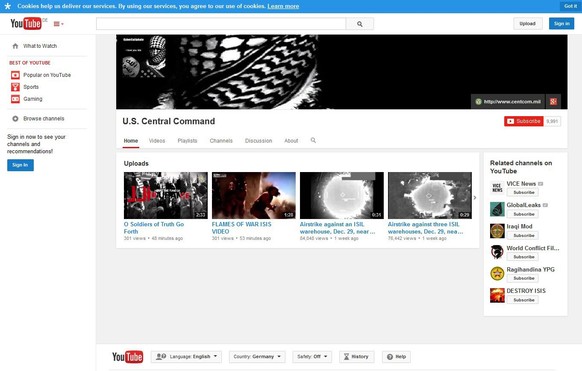Click the search magnifier button
The width and height of the screenshot is (582, 371).
coord(360,24)
